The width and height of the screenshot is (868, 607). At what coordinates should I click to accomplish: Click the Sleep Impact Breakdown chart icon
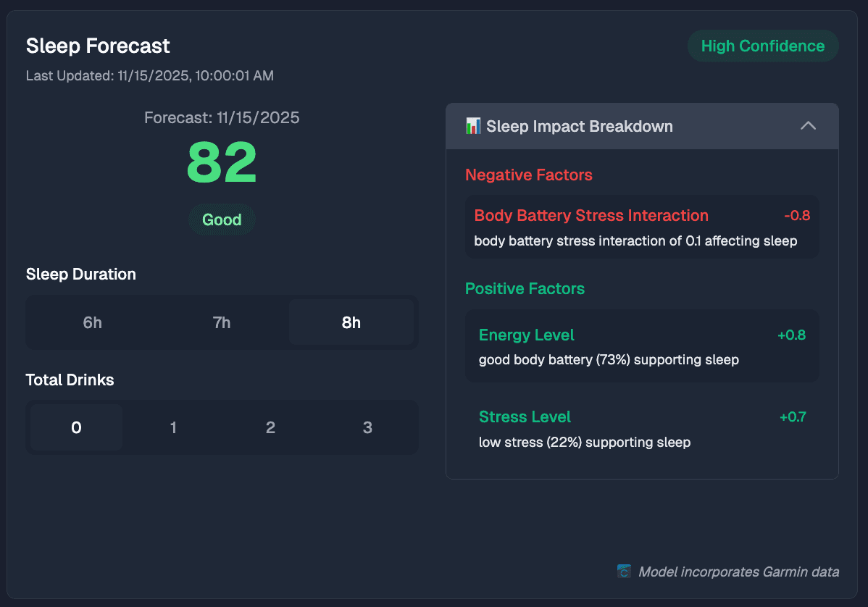(x=471, y=125)
